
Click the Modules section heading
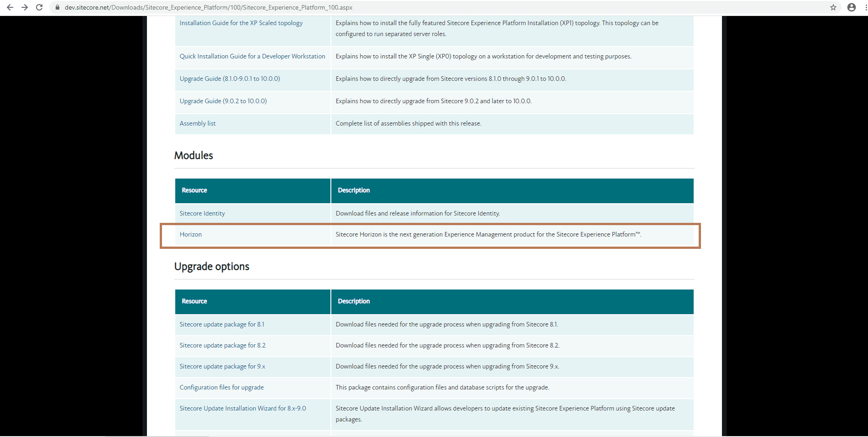(x=193, y=155)
